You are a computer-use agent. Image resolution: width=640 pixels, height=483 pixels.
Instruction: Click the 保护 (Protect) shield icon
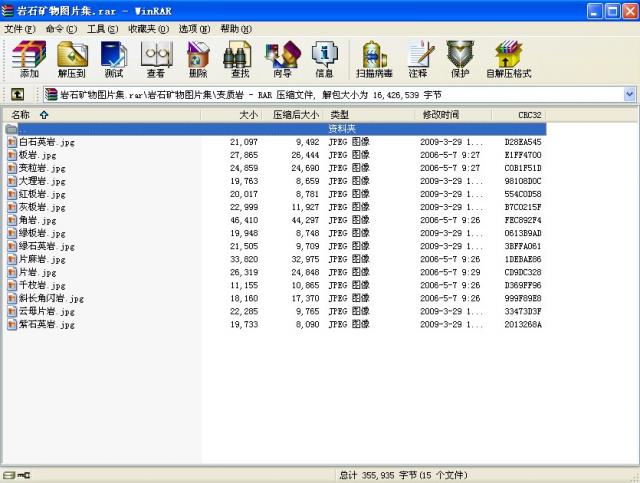460,60
